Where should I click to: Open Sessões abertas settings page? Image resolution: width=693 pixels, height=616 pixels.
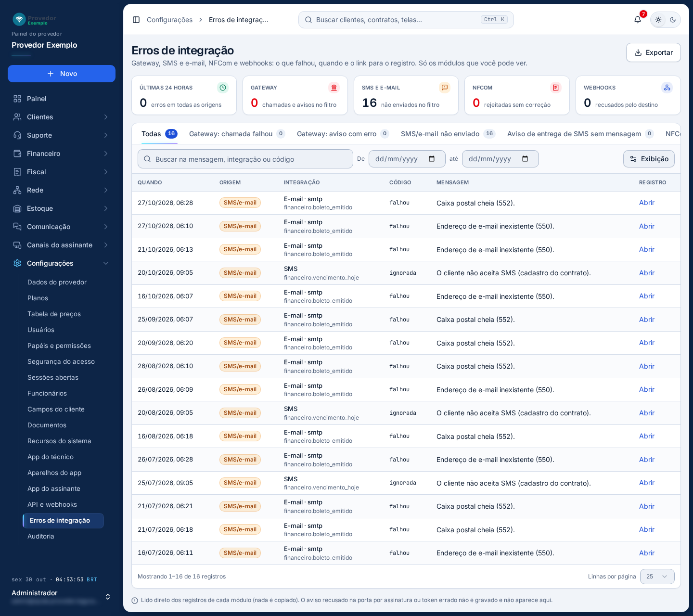pyautogui.click(x=53, y=377)
